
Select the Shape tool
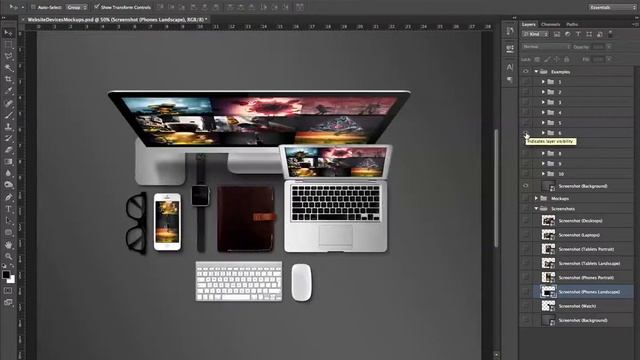pyautogui.click(x=8, y=233)
